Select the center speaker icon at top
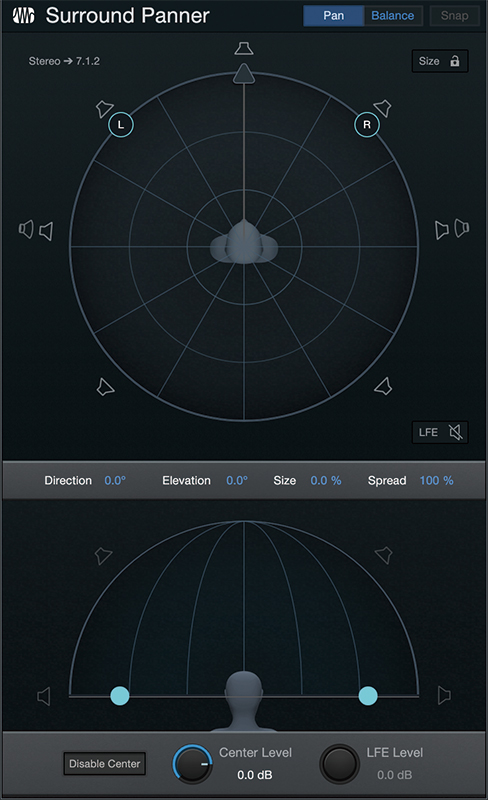This screenshot has width=488, height=800. point(244,48)
